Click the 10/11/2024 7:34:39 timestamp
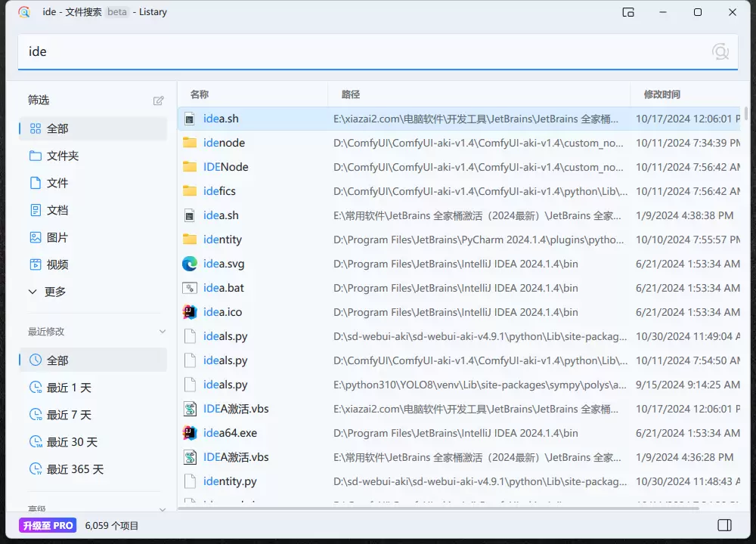 click(688, 143)
